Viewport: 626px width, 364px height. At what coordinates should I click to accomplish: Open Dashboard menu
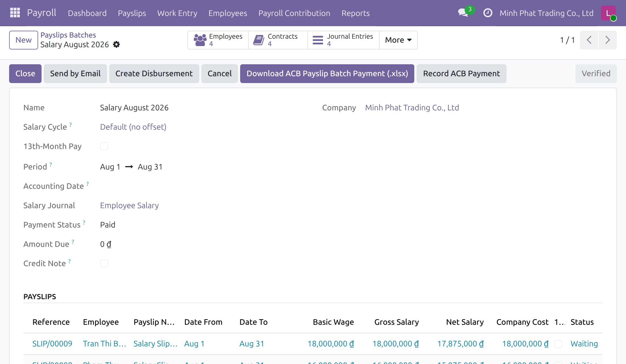pos(87,13)
